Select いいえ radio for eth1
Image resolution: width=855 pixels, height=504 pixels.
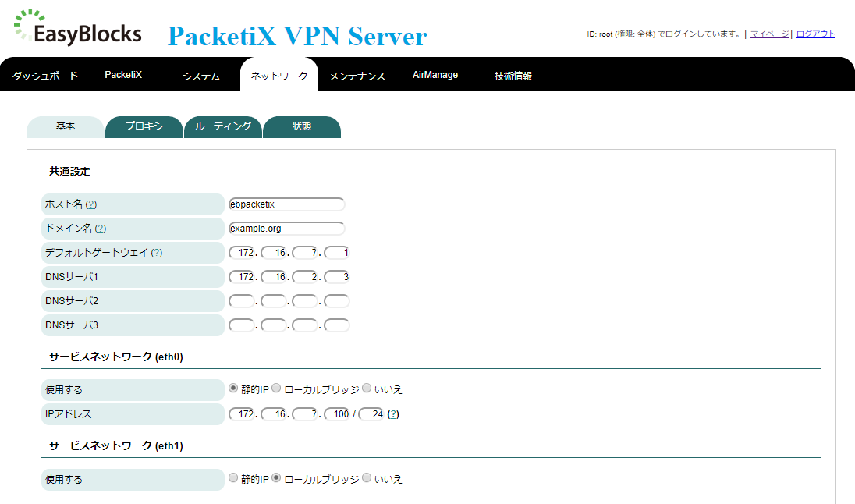(x=367, y=477)
